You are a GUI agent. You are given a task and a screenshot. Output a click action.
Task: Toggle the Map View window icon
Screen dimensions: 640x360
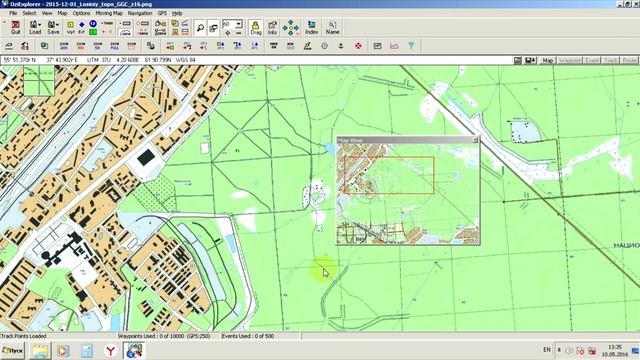coord(213,28)
